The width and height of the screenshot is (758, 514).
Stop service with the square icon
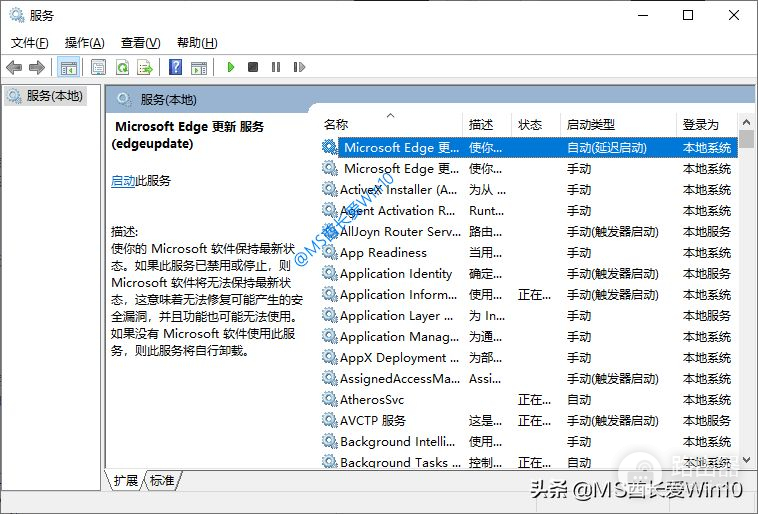[x=253, y=67]
